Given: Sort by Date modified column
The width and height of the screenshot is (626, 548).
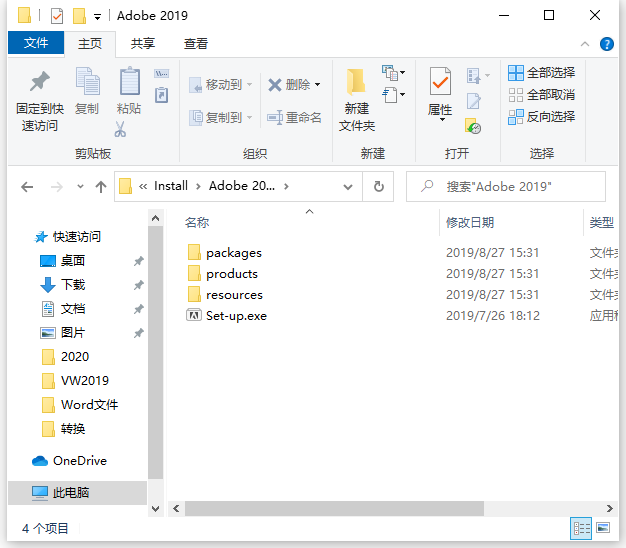Looking at the screenshot, I should pos(470,222).
